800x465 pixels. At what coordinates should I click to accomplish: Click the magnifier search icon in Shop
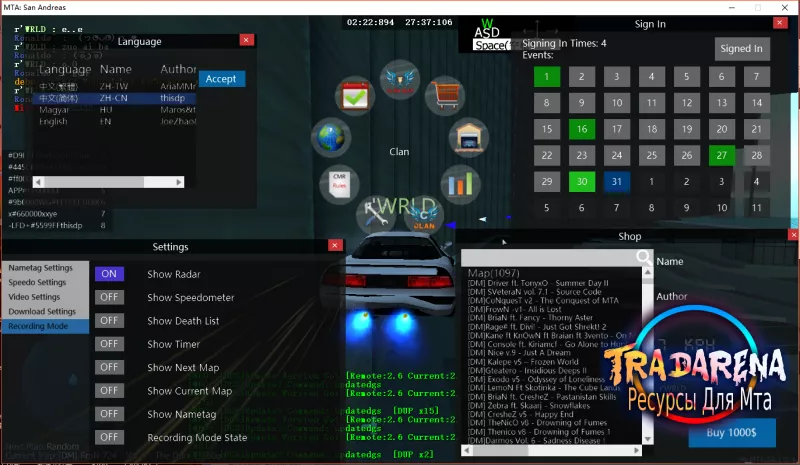pyautogui.click(x=644, y=257)
